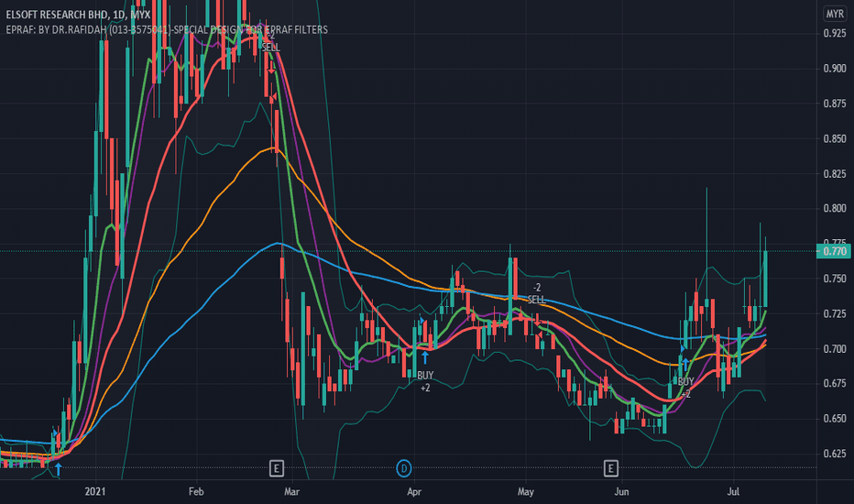Click the 0.850 price scale label

point(835,138)
